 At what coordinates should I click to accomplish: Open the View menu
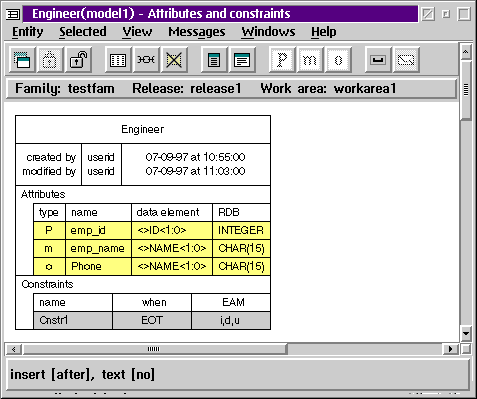137,32
